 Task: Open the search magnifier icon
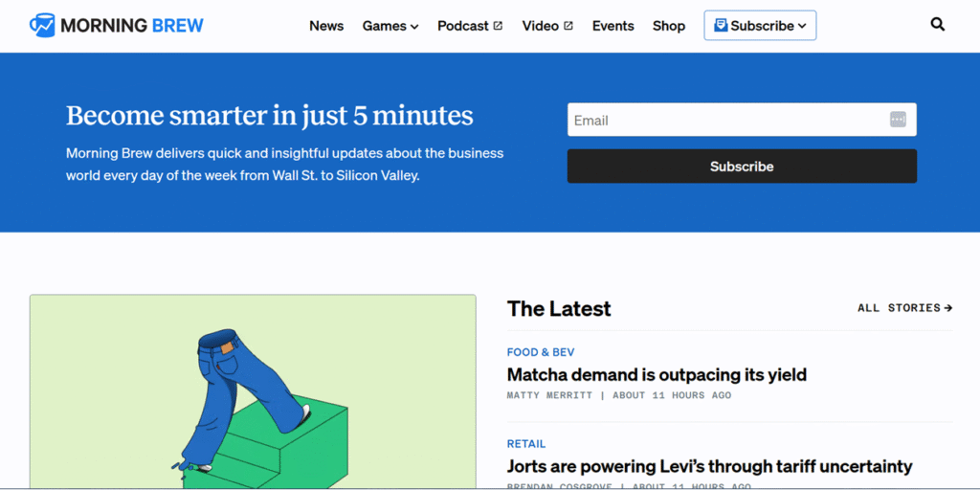(x=938, y=25)
